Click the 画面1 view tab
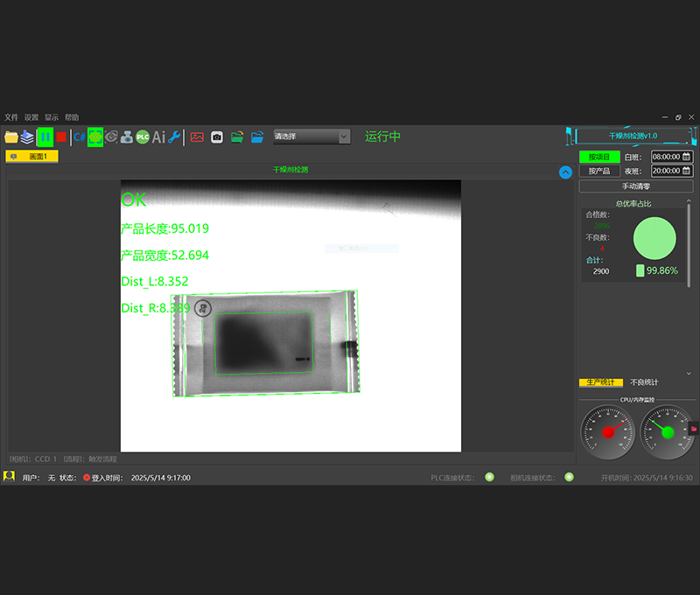Screen dimensions: 700x595 32,157
